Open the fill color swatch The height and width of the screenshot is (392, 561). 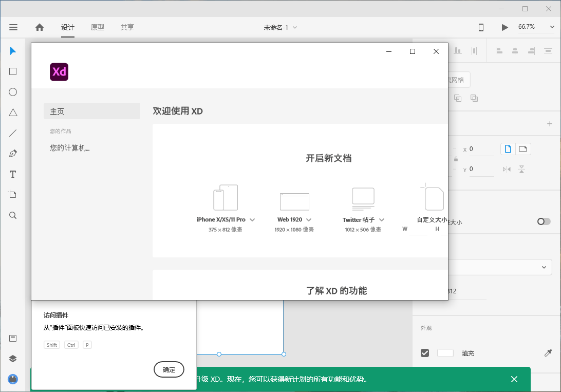coord(445,353)
